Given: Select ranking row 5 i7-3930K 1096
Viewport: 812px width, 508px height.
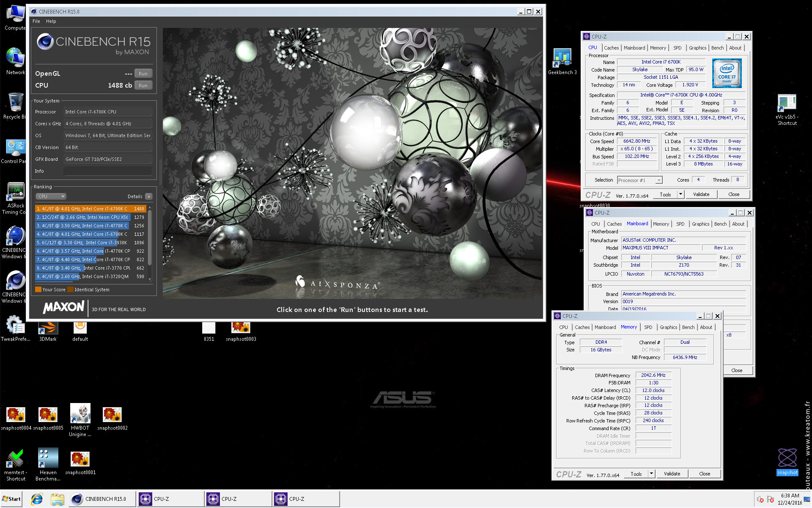Looking at the screenshot, I should 91,243.
